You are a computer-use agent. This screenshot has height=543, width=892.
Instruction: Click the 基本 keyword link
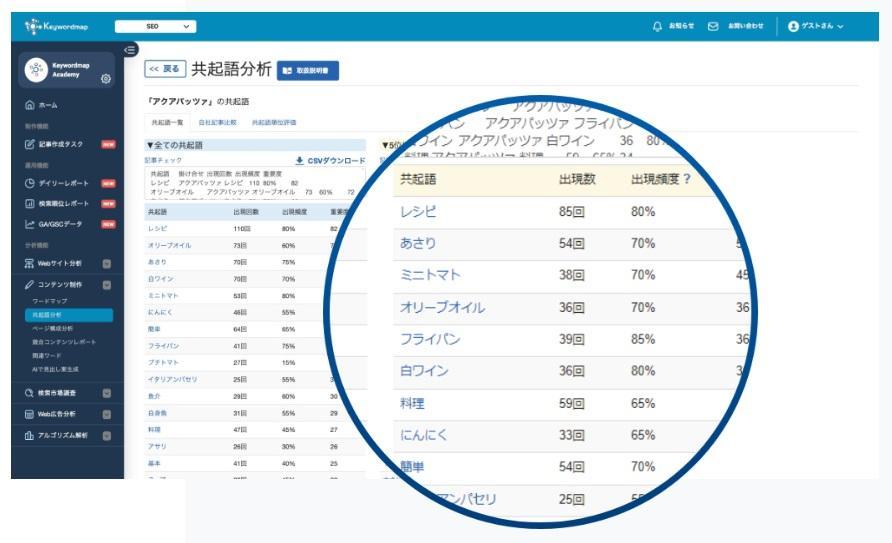pos(154,464)
